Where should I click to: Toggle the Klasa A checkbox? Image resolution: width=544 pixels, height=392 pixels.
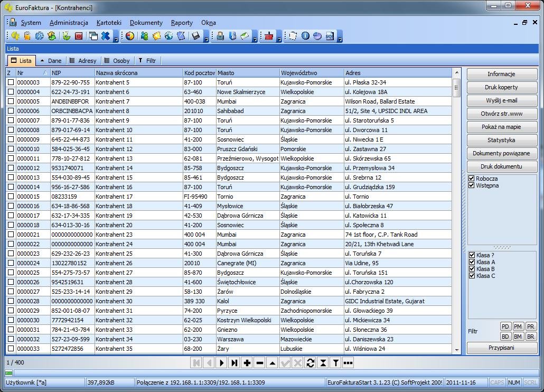pos(472,262)
